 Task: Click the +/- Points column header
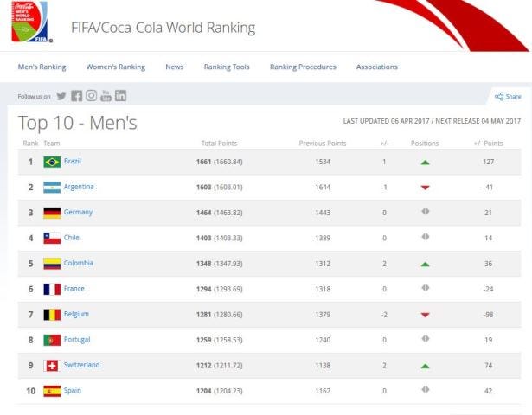point(488,143)
